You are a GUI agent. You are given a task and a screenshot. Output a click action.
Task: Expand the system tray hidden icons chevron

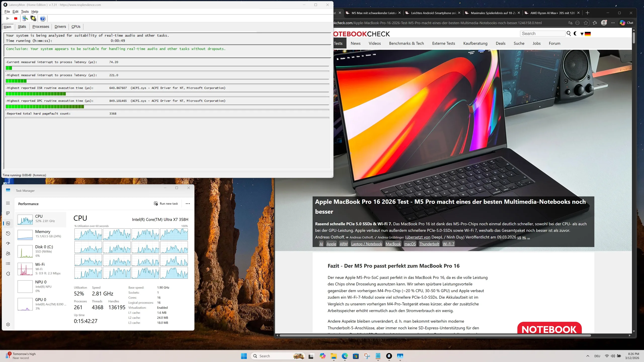(x=588, y=356)
